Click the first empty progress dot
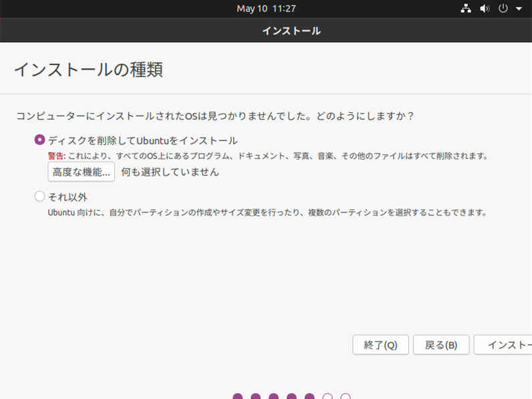532x399 pixels. point(327,397)
